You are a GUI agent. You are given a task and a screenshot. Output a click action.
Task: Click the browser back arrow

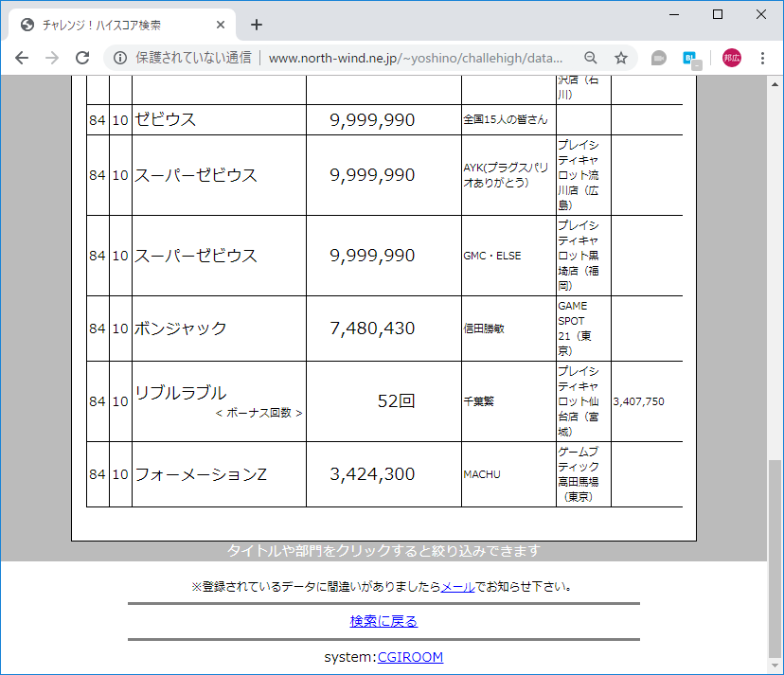(21, 57)
